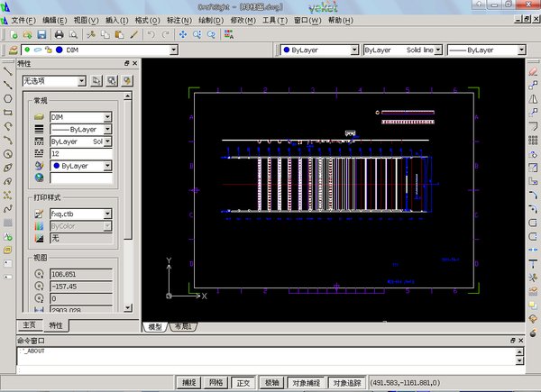Expand the fxq.ctb print style dropdown
This screenshot has width=541, height=392.
107,214
